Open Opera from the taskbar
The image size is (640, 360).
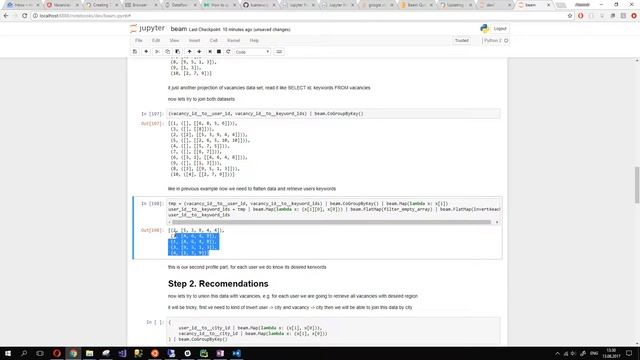57,353
